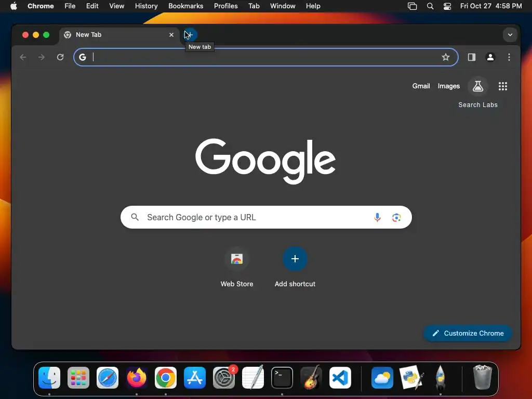Open the View menu

117,6
